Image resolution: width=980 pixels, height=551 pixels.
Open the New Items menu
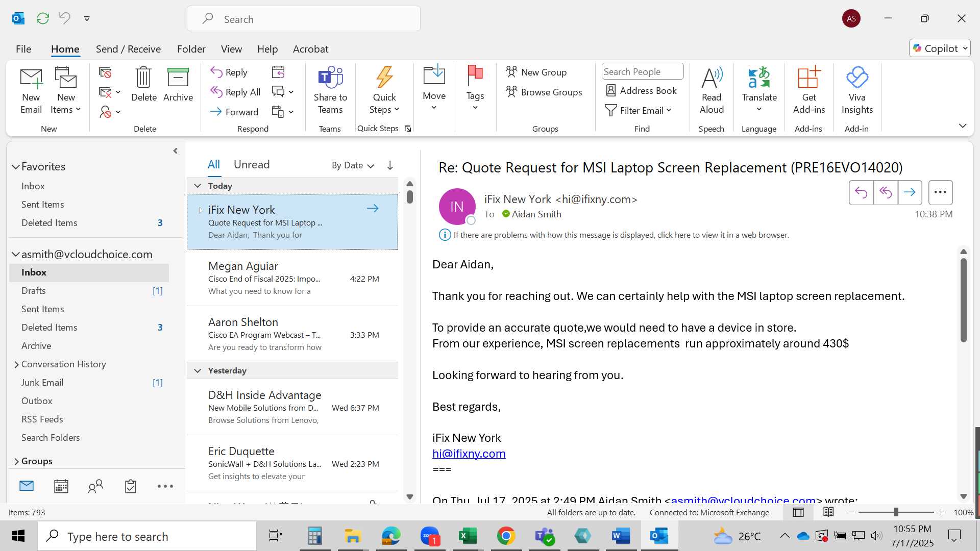66,91
